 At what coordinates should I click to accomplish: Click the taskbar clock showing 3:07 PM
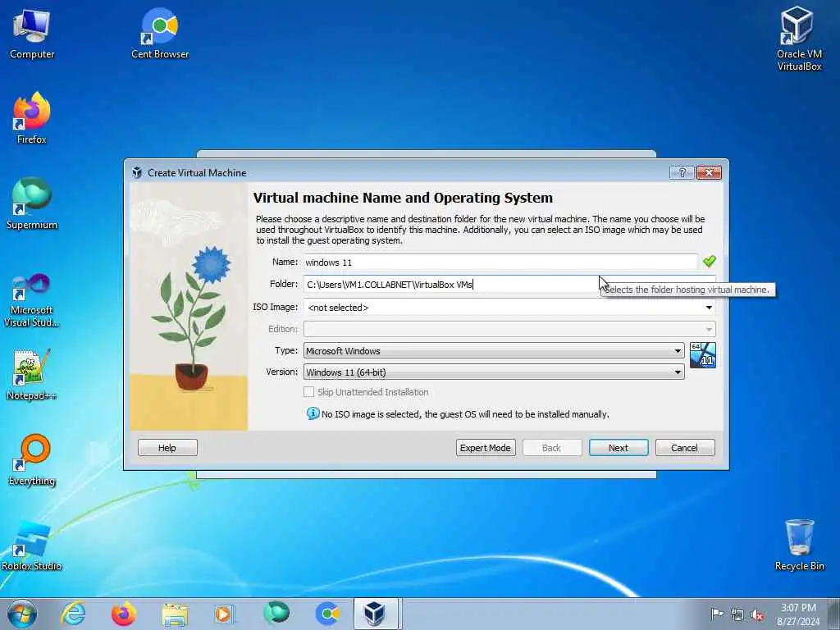click(x=798, y=614)
